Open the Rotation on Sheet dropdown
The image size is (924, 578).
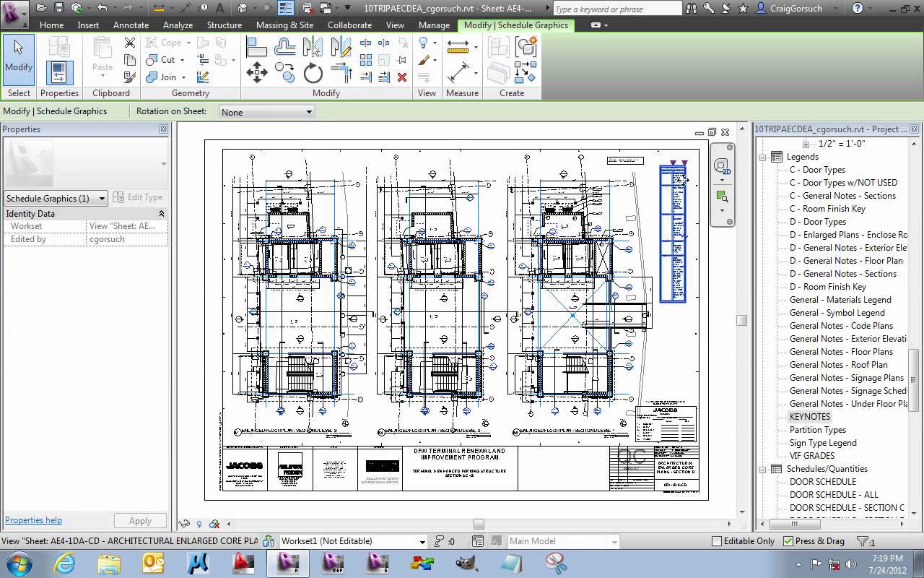pos(310,111)
